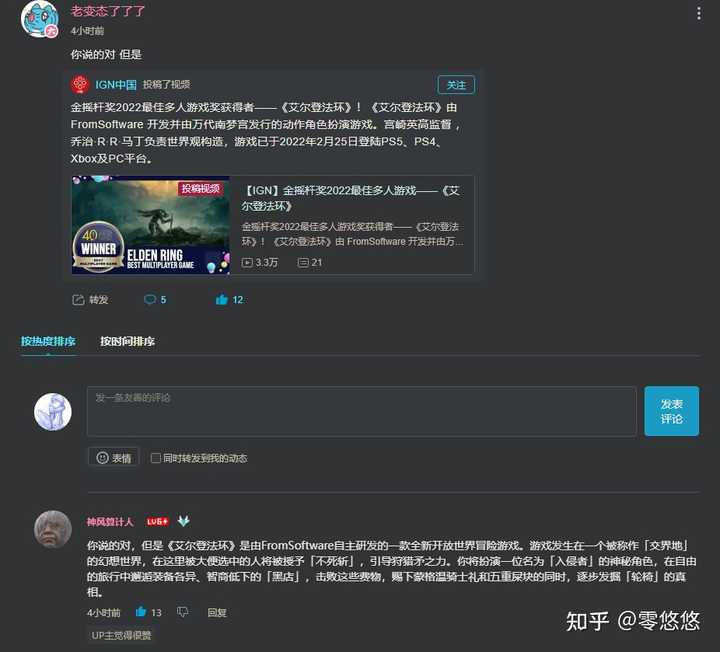
Task: Reply to comment via 回复
Action: pyautogui.click(x=217, y=613)
